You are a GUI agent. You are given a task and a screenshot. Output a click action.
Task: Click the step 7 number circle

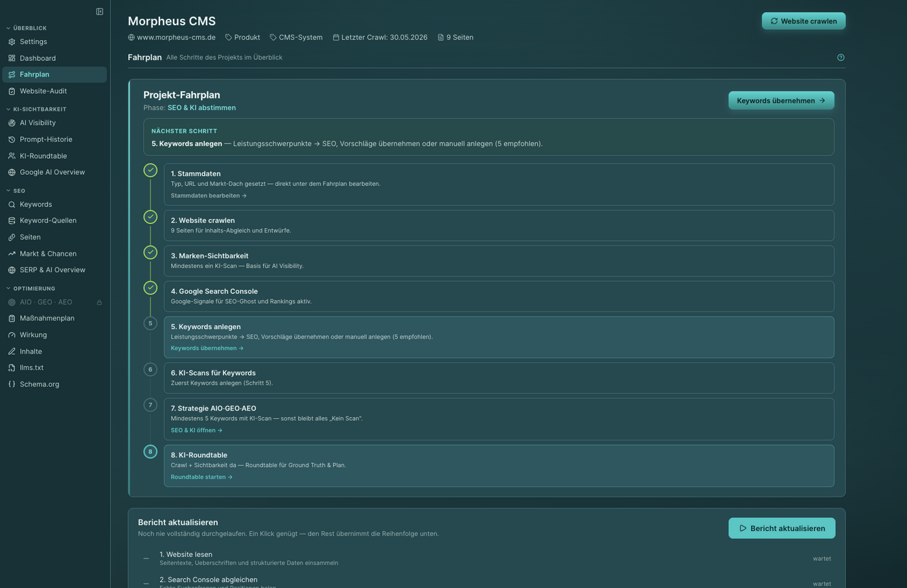[x=150, y=405]
